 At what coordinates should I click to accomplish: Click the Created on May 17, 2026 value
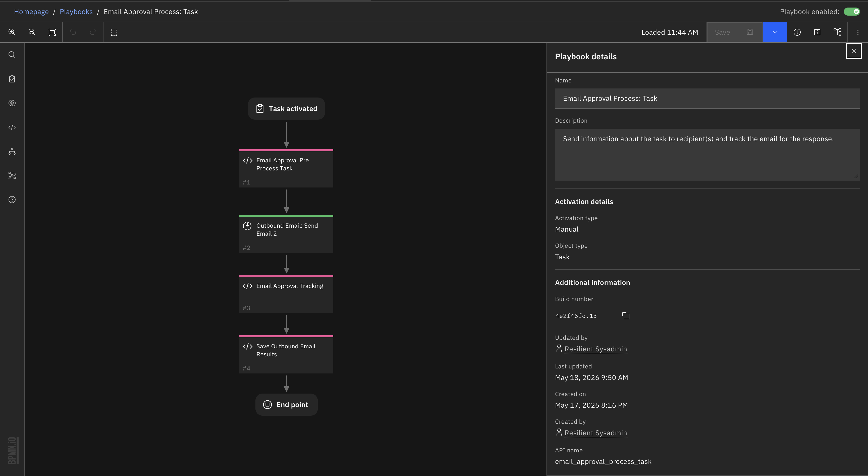[591, 405]
